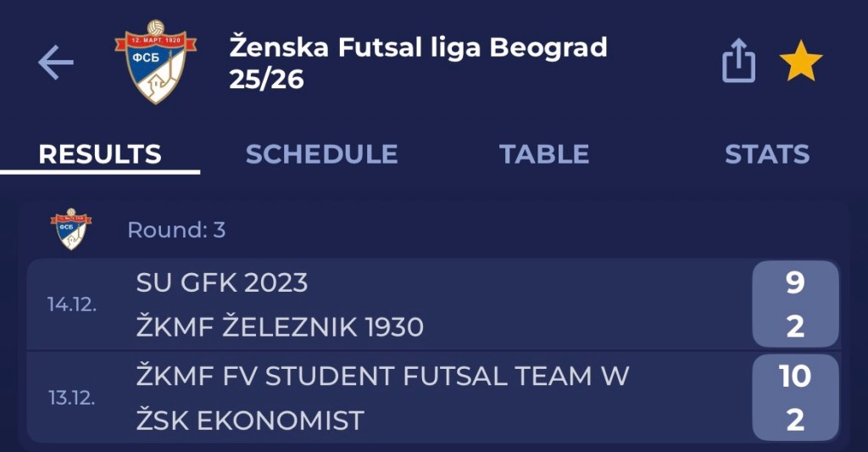Switch to the RESULTS tab
Viewport: 868px width, 452px height.
[100, 154]
